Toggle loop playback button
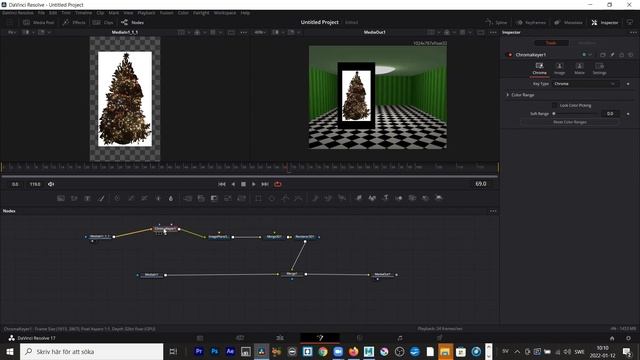 [x=278, y=184]
